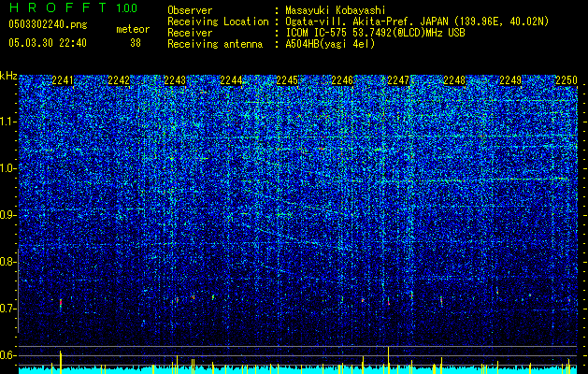This screenshot has width=588, height=374.
Task: Click the 0.8 kHz frequency label
Action: pos(7,262)
